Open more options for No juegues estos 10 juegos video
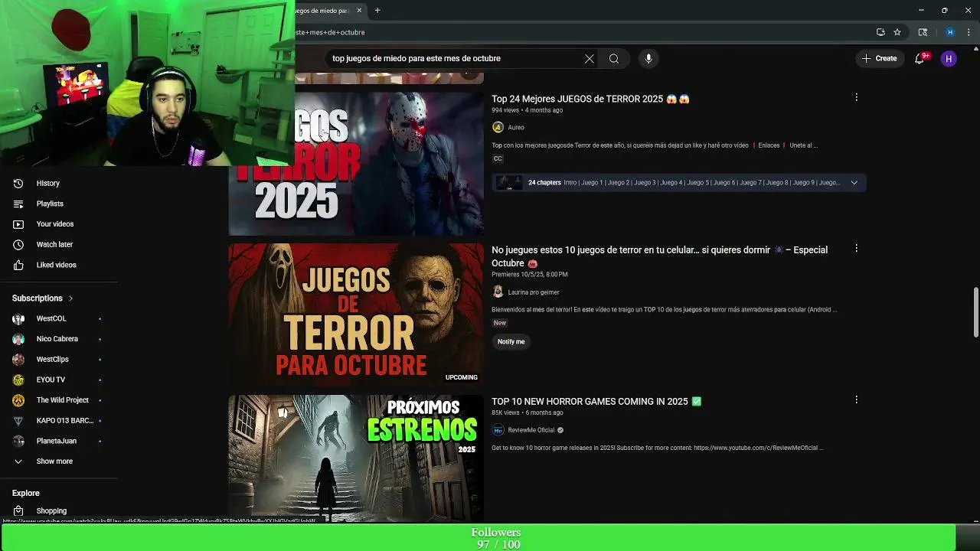 856,249
